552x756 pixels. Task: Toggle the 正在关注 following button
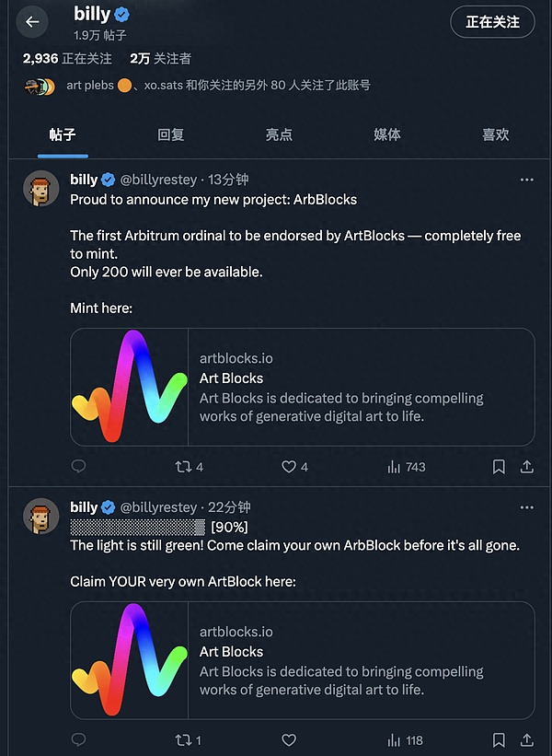[x=492, y=22]
